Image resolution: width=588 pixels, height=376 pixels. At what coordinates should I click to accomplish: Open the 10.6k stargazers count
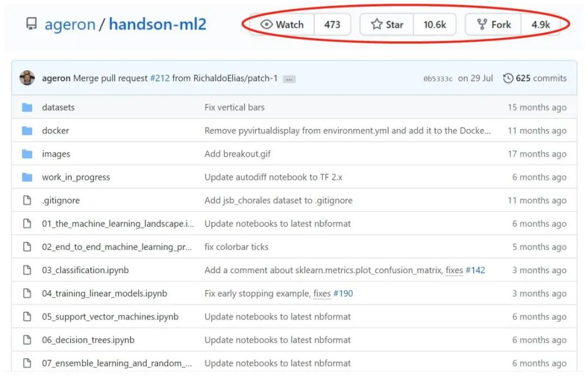tap(434, 24)
